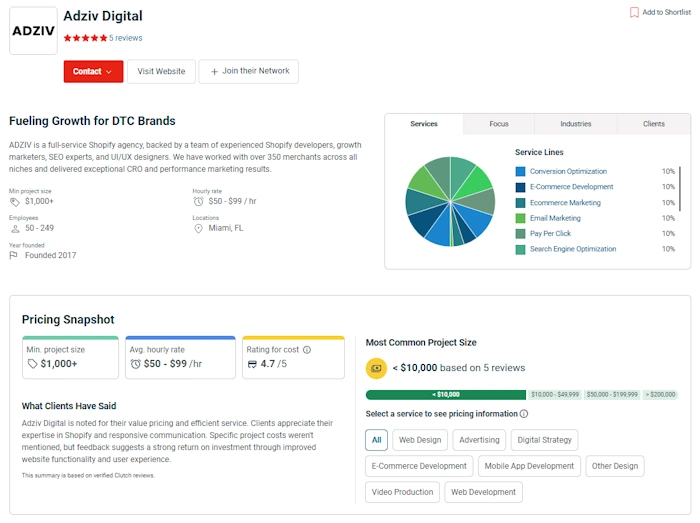Image resolution: width=700 pixels, height=523 pixels.
Task: Select the Web Design service filter
Action: (x=420, y=440)
